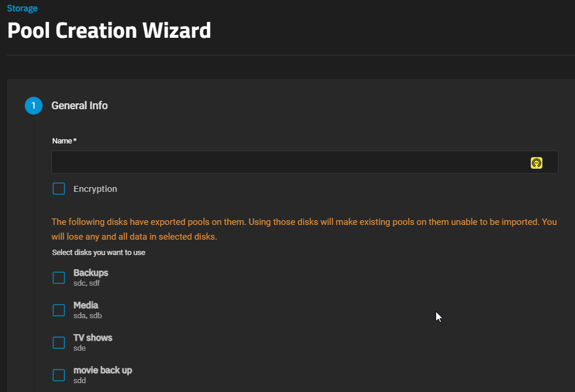Click the sdc, sdf disk list text
Viewport: 575px width, 392px height.
[x=86, y=283]
